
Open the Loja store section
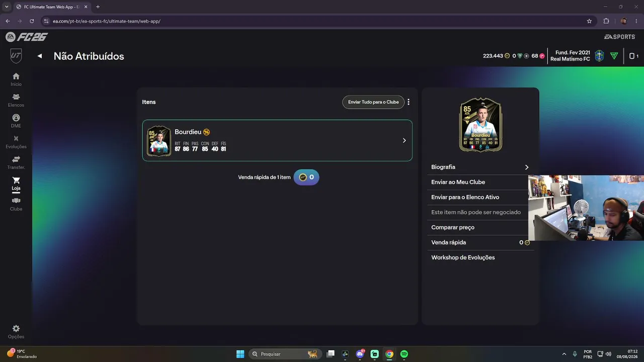[16, 184]
